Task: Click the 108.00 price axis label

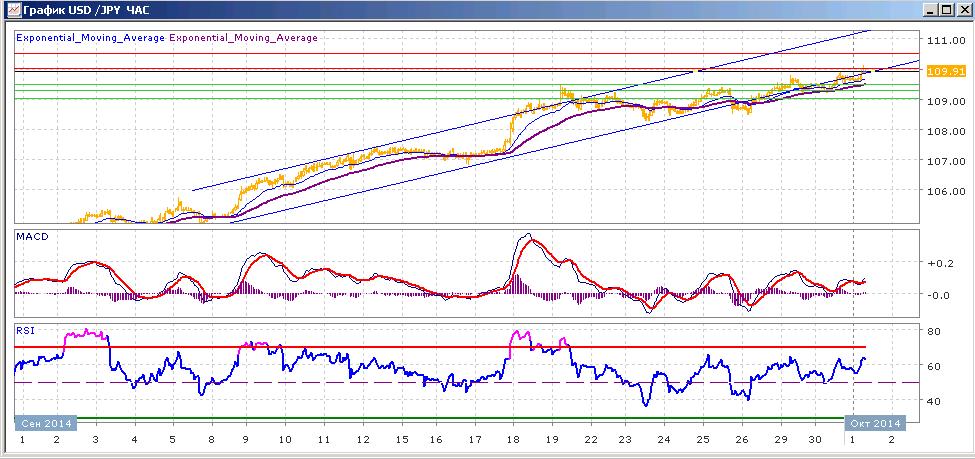Action: (945, 131)
